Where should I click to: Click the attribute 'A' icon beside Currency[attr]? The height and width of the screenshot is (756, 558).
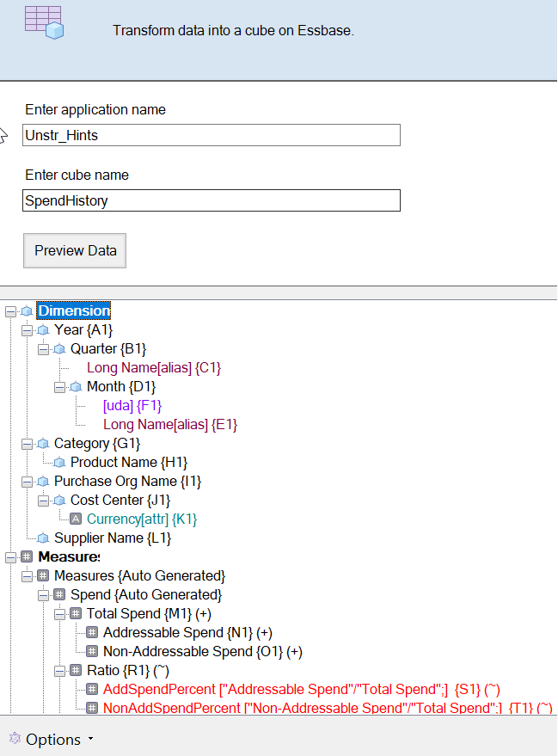(x=76, y=518)
